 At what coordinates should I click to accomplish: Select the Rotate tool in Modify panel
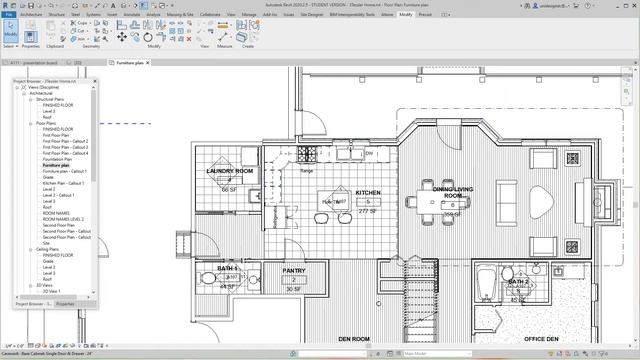pyautogui.click(x=148, y=37)
